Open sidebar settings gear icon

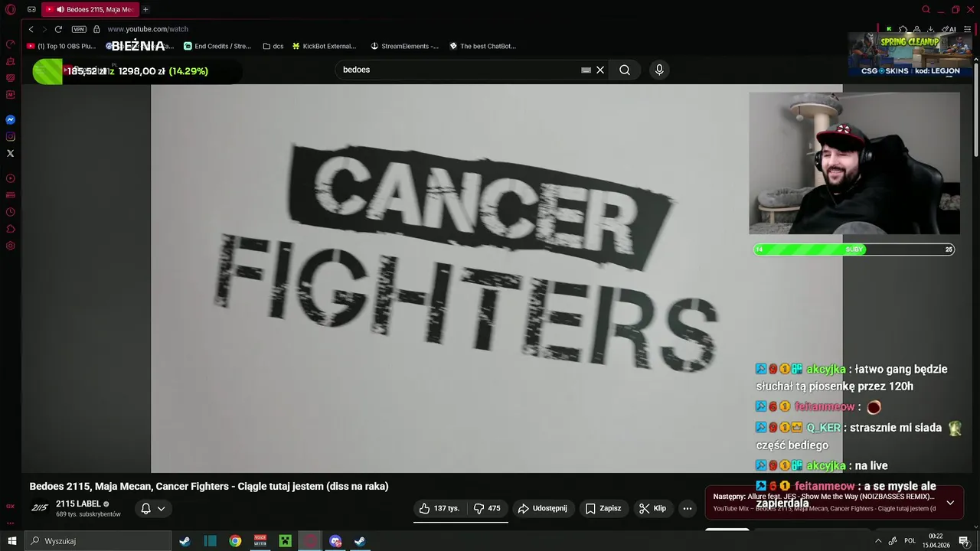(11, 246)
